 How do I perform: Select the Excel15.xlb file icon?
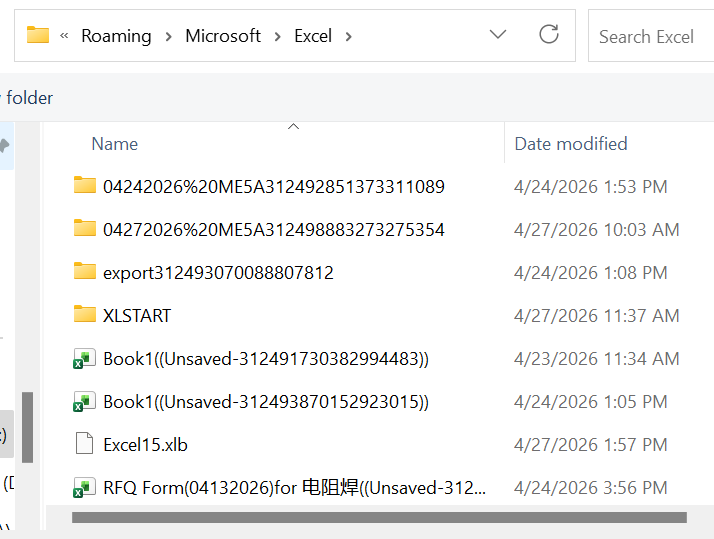84,443
